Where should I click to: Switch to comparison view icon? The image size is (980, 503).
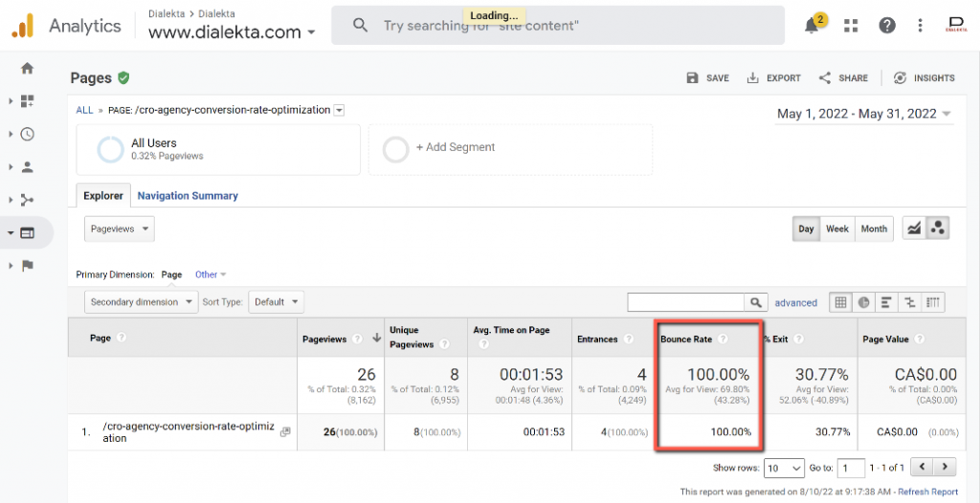coord(909,302)
